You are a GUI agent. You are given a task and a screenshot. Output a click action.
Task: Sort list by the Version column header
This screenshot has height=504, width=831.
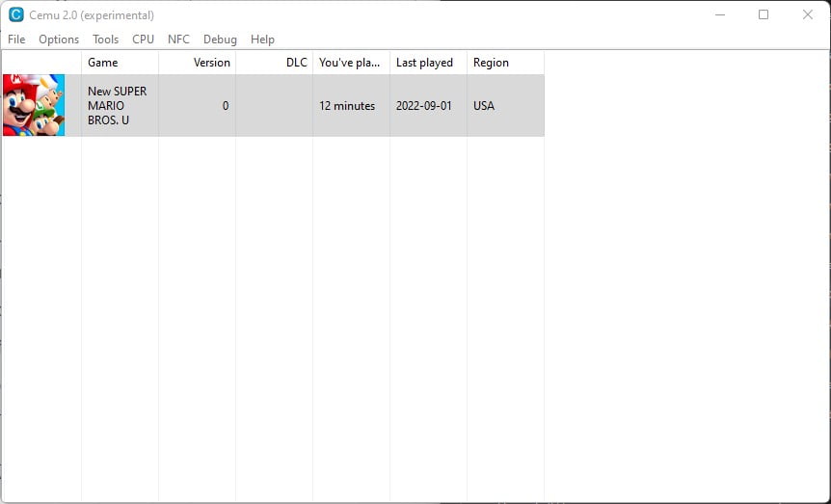click(198, 63)
